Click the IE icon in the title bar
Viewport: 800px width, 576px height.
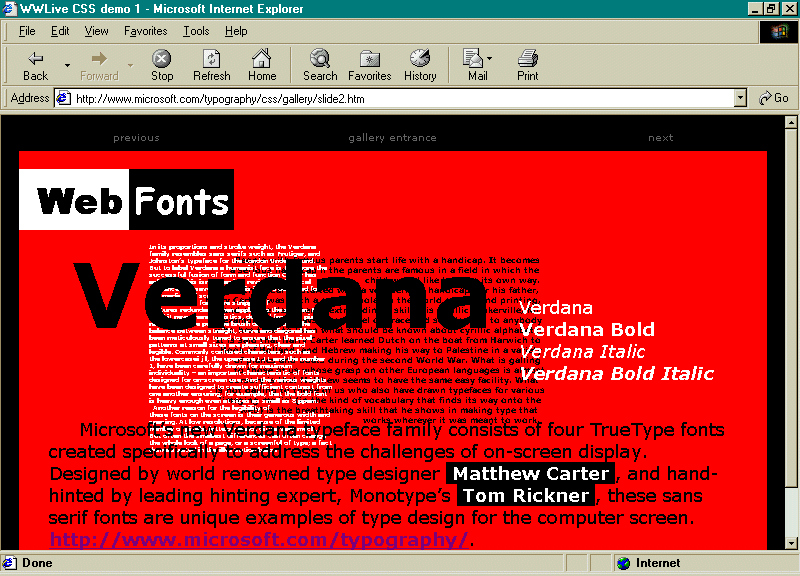[9, 9]
